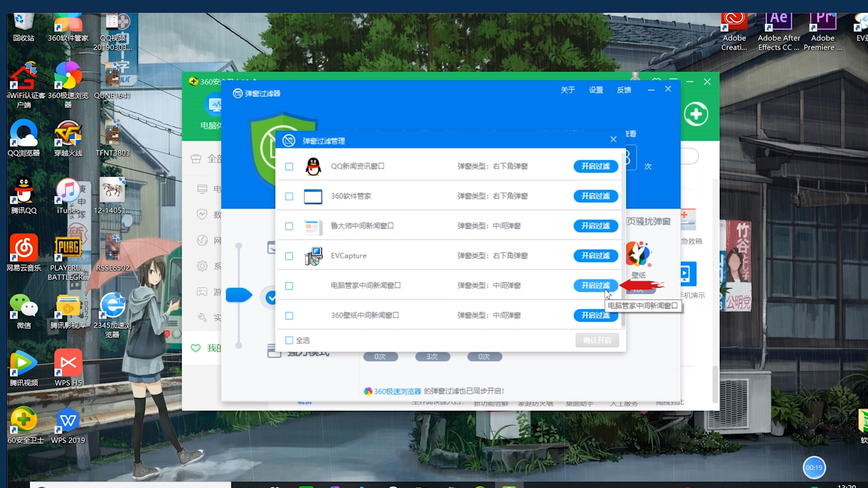Click the 确认开启 confirm button
868x488 pixels.
597,340
